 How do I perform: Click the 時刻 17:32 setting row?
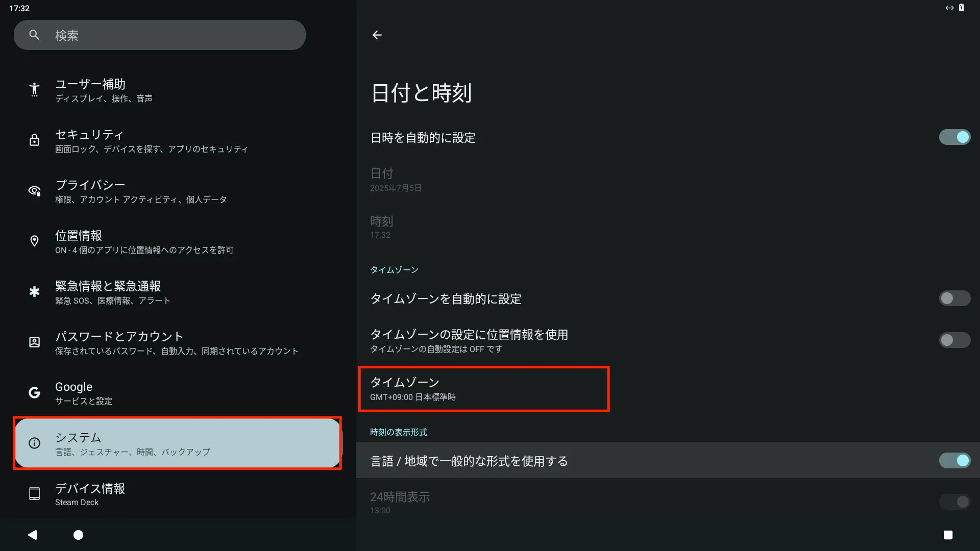point(668,227)
